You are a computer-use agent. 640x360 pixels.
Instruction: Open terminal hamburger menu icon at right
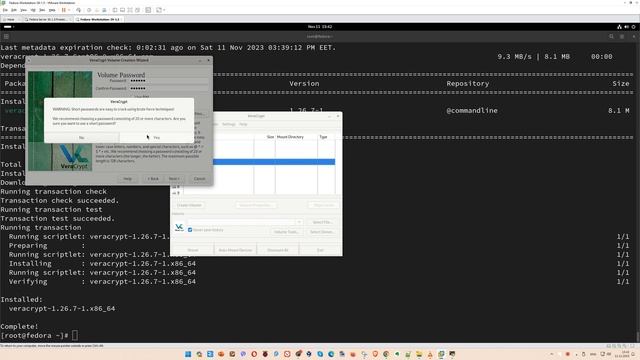click(622, 36)
